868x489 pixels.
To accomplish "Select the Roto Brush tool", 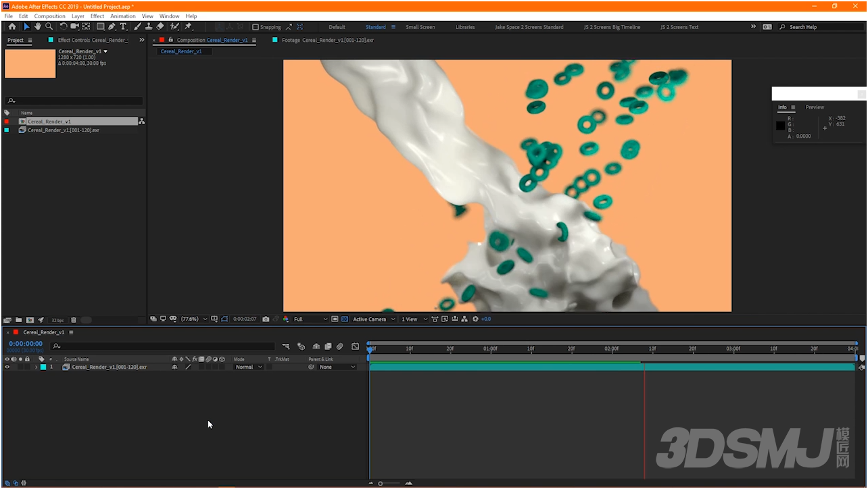I will point(175,27).
